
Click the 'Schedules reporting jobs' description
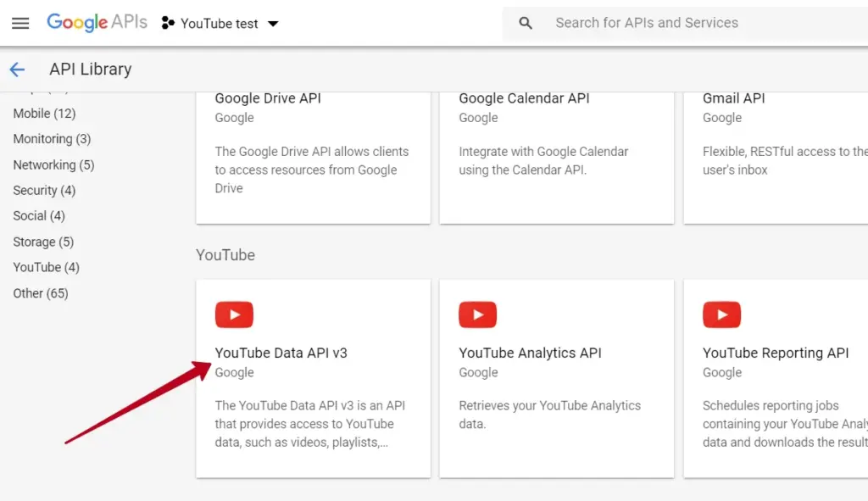coord(785,424)
